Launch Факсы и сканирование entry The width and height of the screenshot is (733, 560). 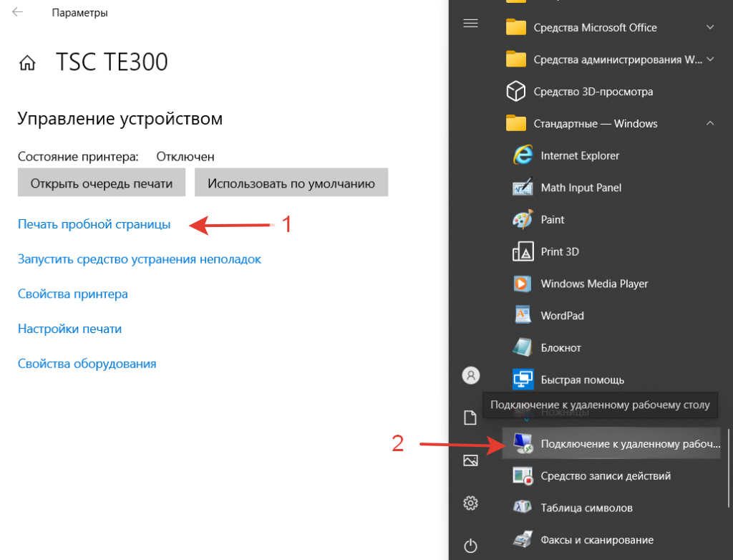pyautogui.click(x=611, y=539)
